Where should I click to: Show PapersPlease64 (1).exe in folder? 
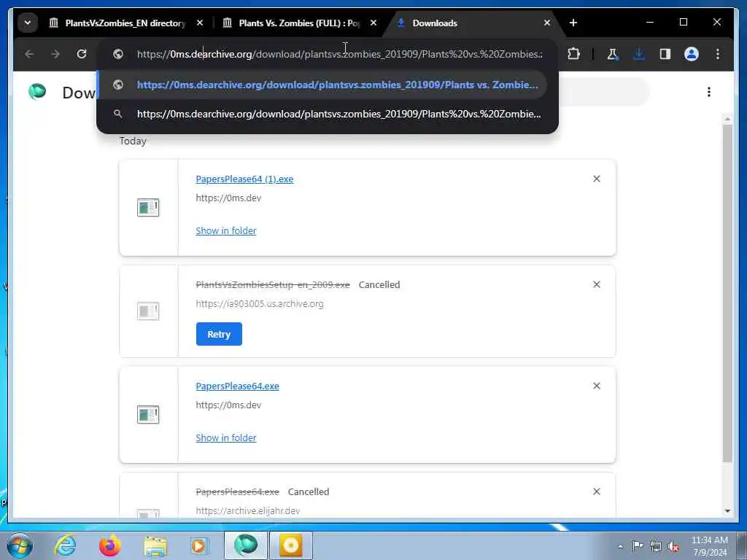(226, 230)
